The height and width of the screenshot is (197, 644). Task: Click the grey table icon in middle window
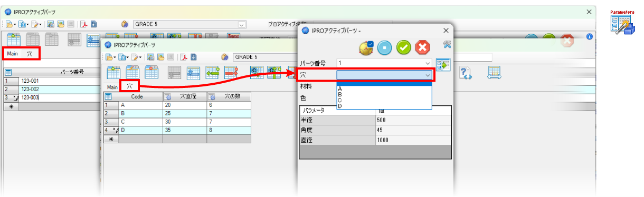175,73
